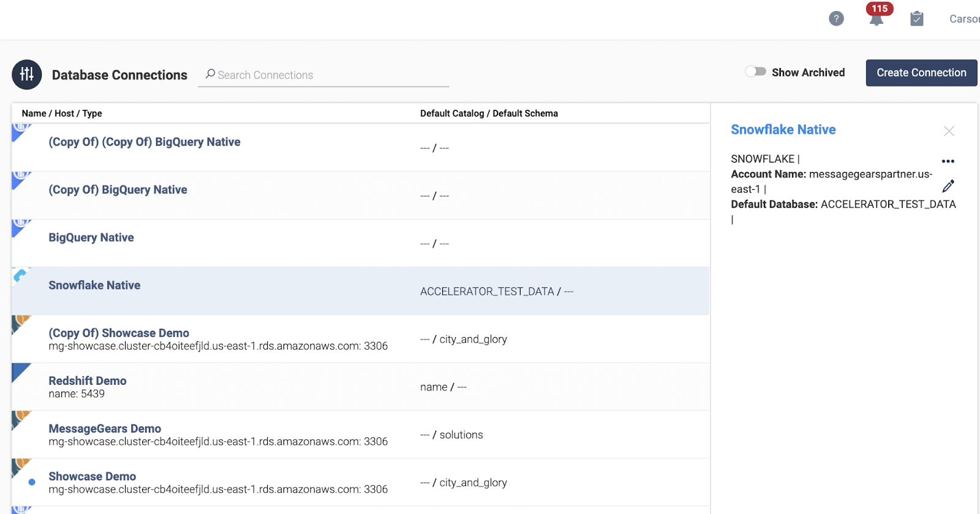Open the BigQuery Native connection
The width and height of the screenshot is (980, 514).
pos(91,238)
